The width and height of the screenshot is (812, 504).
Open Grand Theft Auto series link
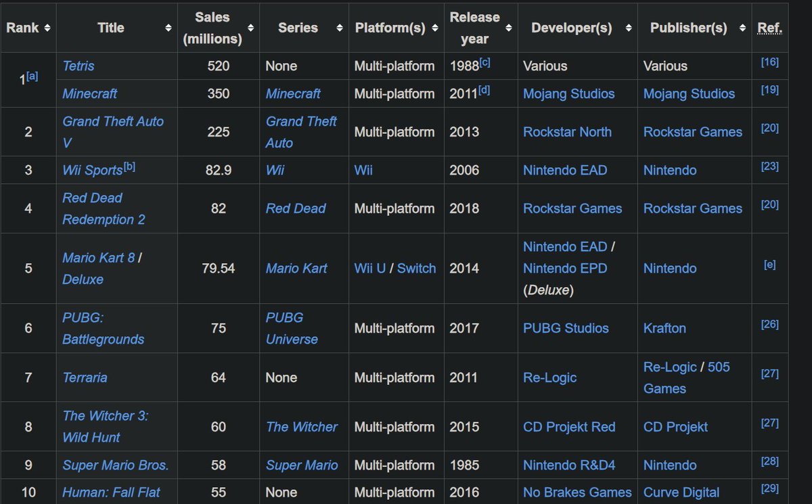tap(301, 132)
